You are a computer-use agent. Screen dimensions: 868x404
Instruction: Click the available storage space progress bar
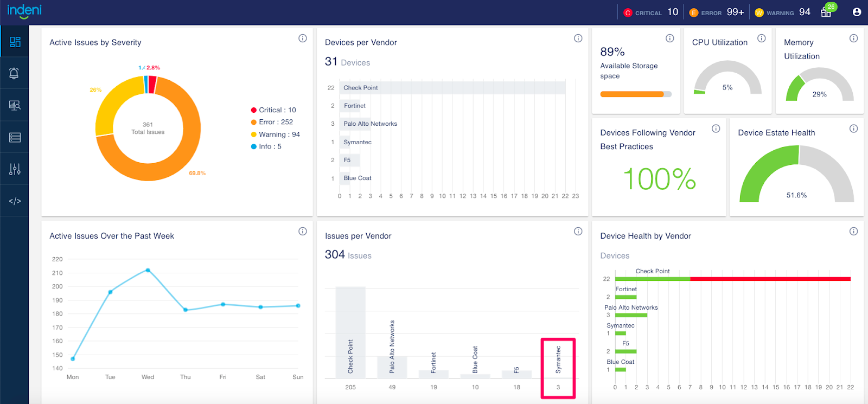click(635, 94)
